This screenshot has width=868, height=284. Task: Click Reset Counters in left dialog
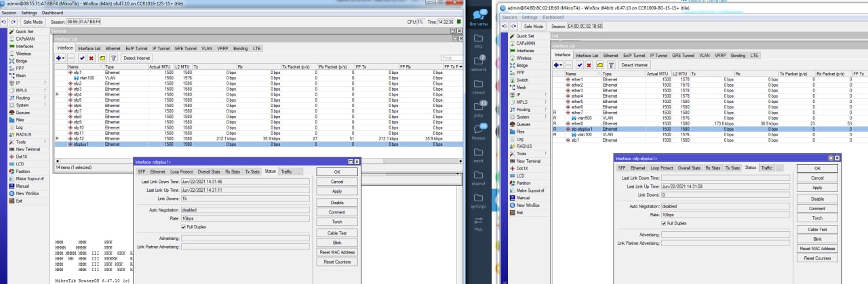click(337, 262)
